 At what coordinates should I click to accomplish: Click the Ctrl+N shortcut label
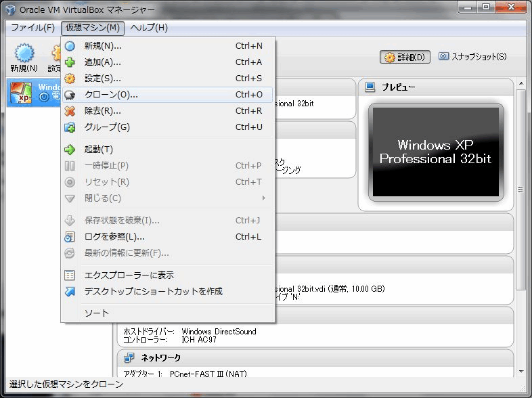(248, 46)
